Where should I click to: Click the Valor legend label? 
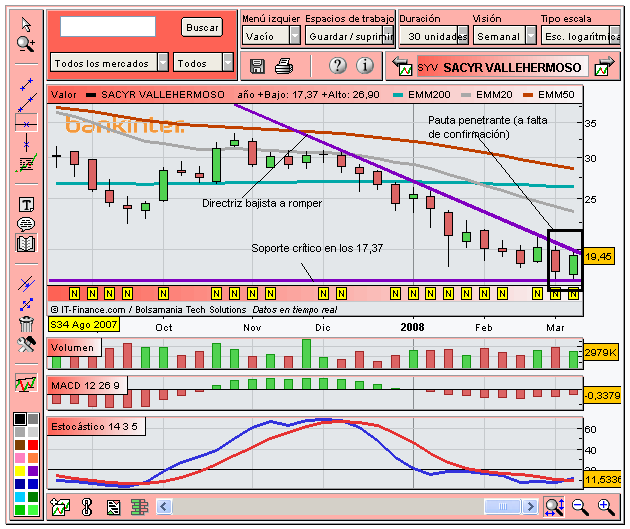pyautogui.click(x=63, y=95)
